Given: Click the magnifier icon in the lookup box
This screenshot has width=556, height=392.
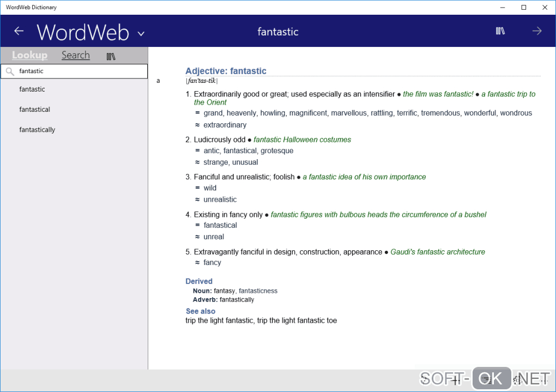Looking at the screenshot, I should pos(10,71).
